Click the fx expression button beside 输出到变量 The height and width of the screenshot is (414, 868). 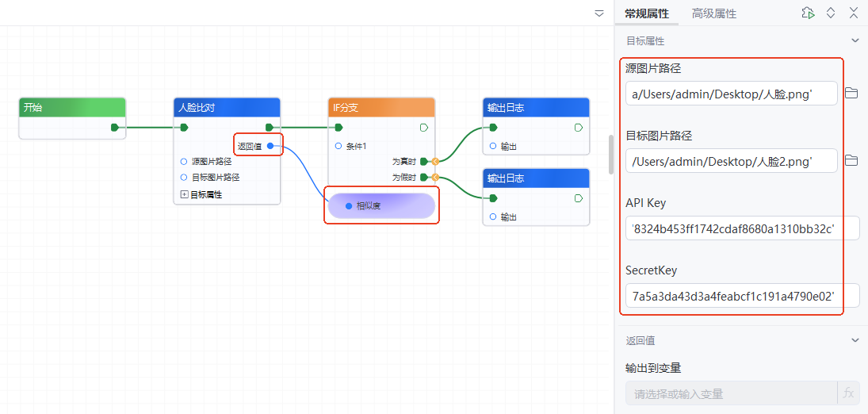[848, 393]
